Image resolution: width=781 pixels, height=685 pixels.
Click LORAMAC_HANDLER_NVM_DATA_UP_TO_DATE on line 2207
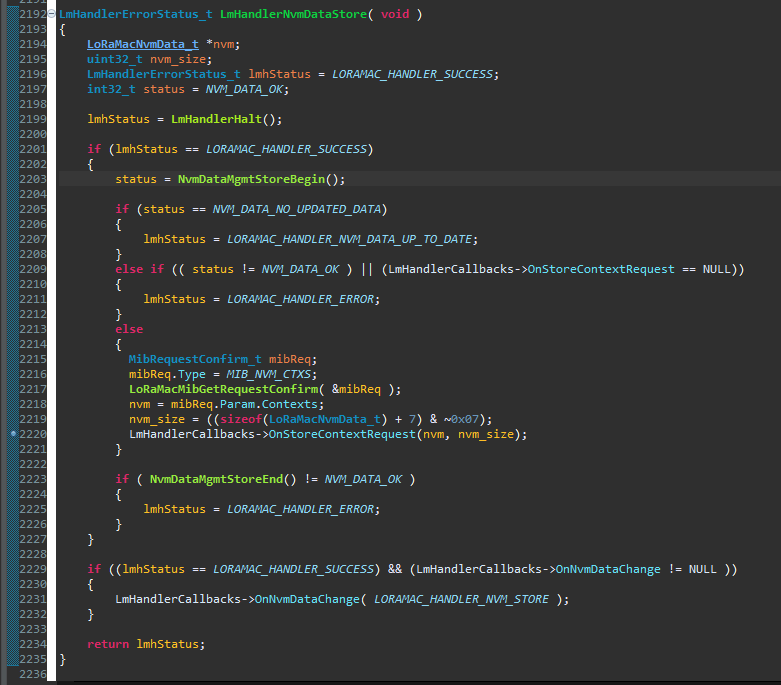(349, 239)
